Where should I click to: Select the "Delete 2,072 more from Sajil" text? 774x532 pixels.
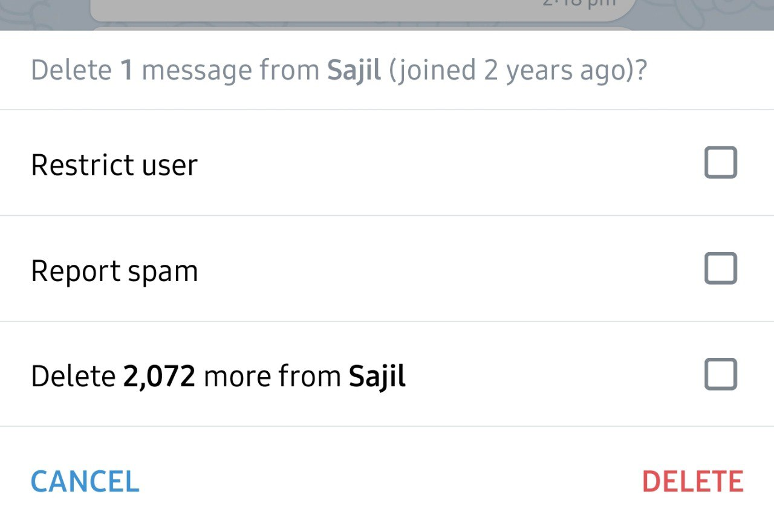[218, 376]
